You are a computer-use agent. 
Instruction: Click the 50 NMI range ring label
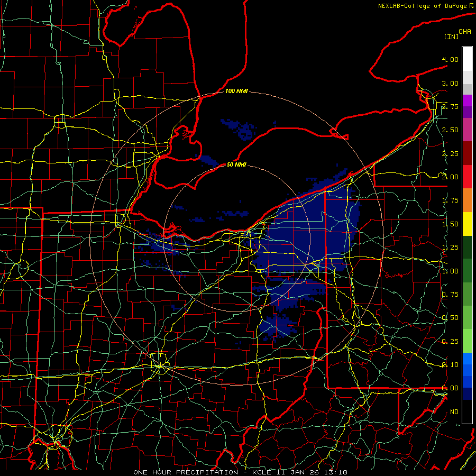pyautogui.click(x=236, y=164)
